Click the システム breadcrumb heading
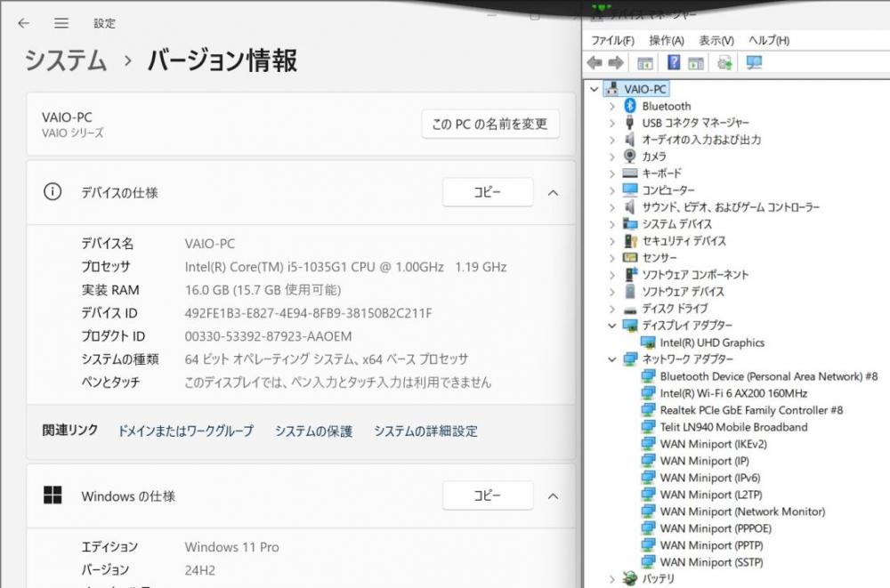 [65, 60]
